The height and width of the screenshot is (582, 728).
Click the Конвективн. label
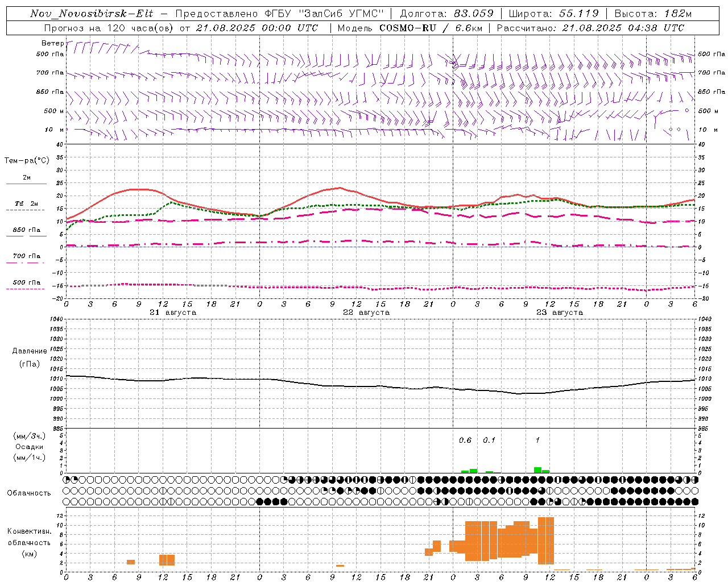click(x=29, y=531)
